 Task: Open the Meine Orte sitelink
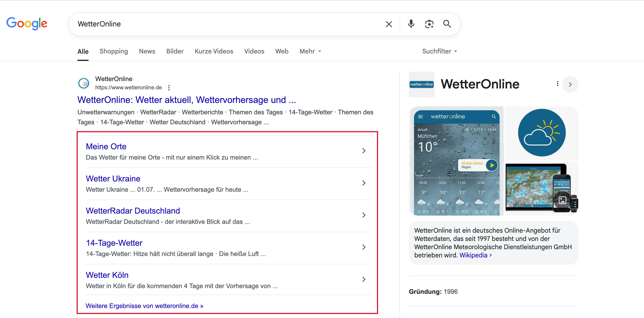pyautogui.click(x=106, y=146)
